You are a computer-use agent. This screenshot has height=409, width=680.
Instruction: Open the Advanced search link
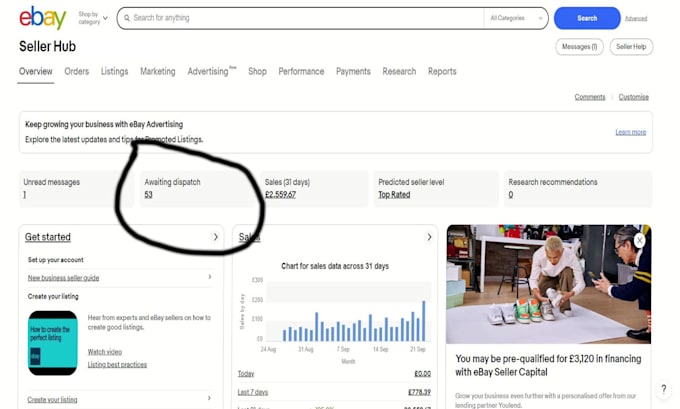[636, 19]
